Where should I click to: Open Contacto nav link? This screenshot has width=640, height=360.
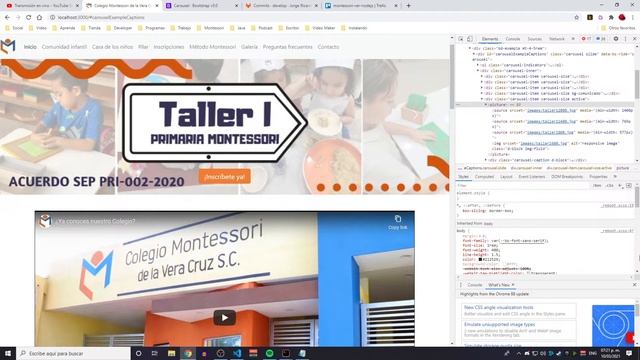[x=328, y=47]
